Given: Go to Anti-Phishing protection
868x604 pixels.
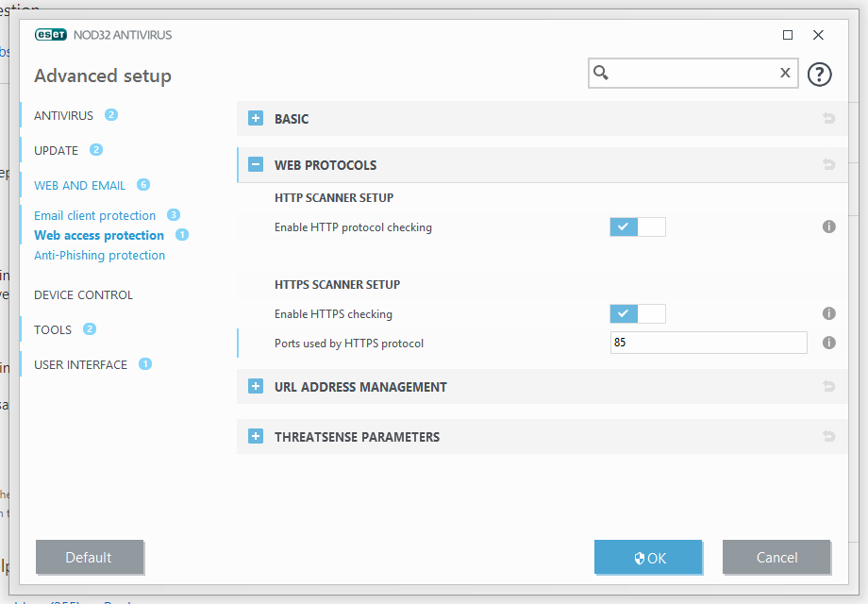Looking at the screenshot, I should coord(100,255).
